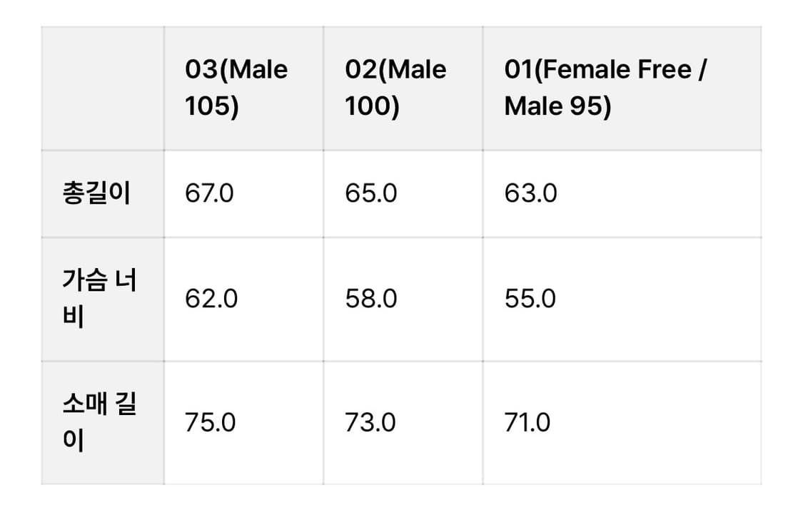Viewport: 803px width, 532px height.
Task: Select the 62.0 chest width value
Action: [211, 299]
